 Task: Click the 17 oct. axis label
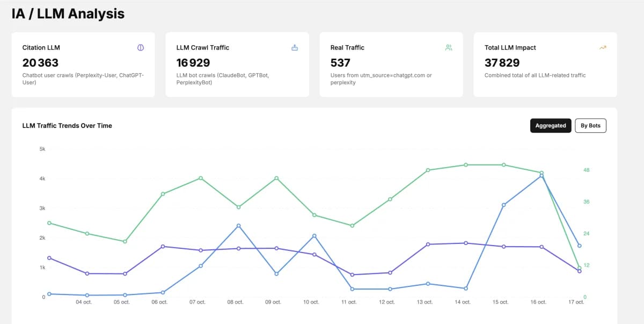coord(576,302)
